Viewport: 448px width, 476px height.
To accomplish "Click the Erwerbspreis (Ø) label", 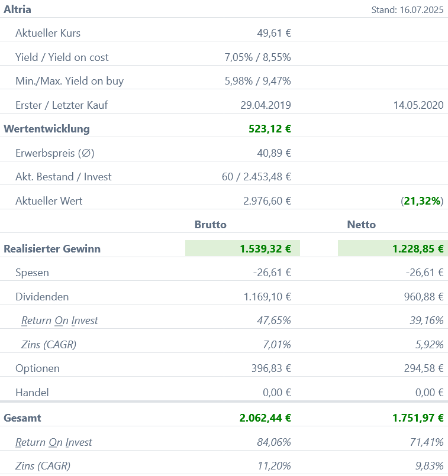I will coord(55,153).
